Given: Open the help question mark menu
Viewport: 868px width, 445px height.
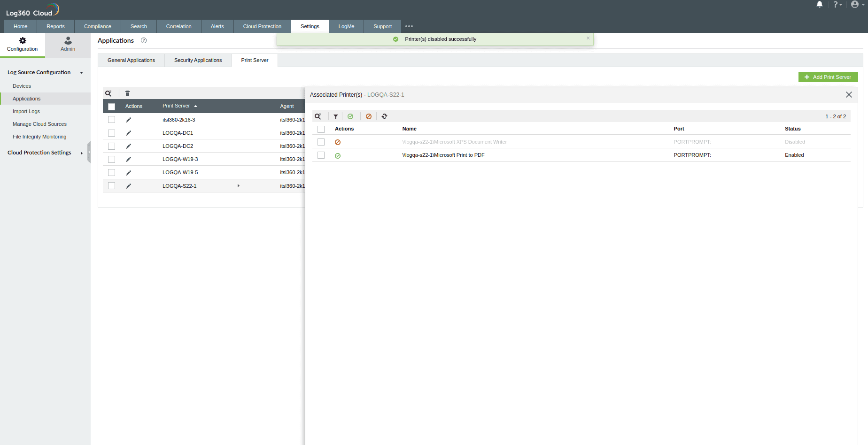Looking at the screenshot, I should [x=837, y=5].
